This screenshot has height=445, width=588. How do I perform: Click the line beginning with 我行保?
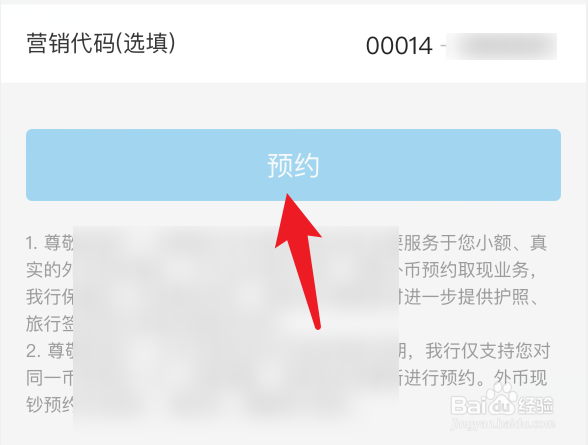point(50,297)
